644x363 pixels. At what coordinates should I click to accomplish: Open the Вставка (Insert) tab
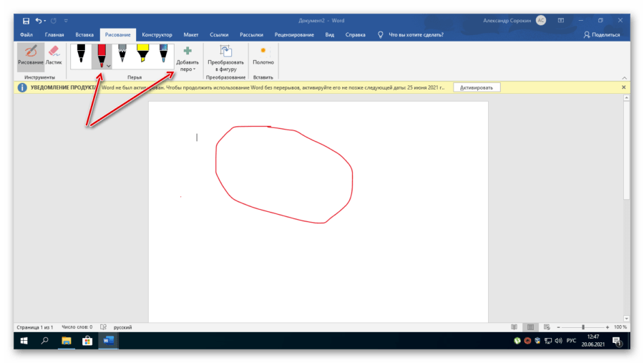click(x=84, y=34)
